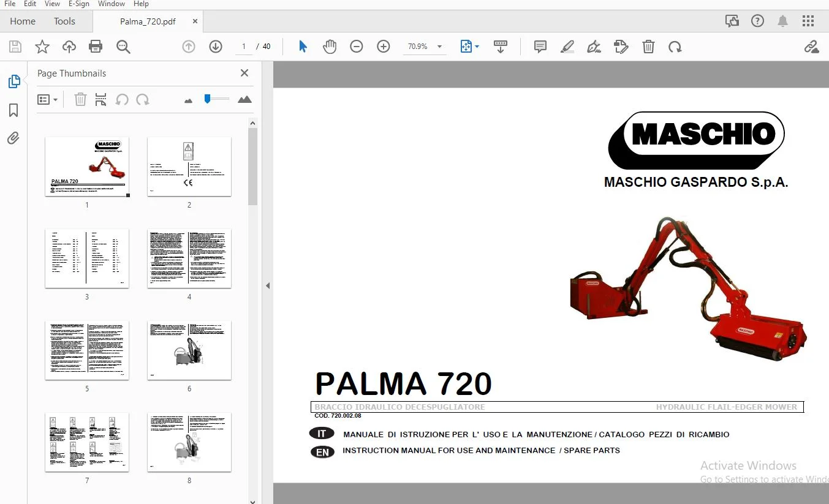The height and width of the screenshot is (504, 829).
Task: Click the share link icon
Action: 812,47
